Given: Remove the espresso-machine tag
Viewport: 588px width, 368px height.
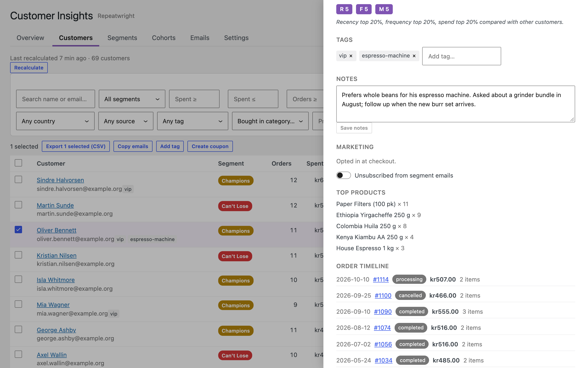Looking at the screenshot, I should pyautogui.click(x=414, y=56).
